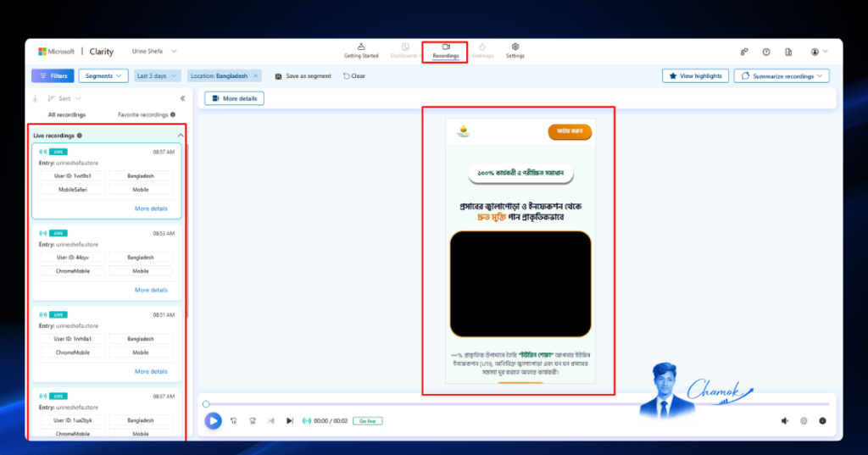
Task: Mute the recording audio with speaker icon
Action: click(784, 421)
